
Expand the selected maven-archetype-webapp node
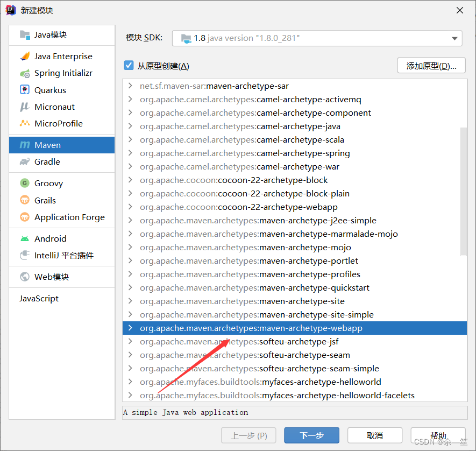130,328
